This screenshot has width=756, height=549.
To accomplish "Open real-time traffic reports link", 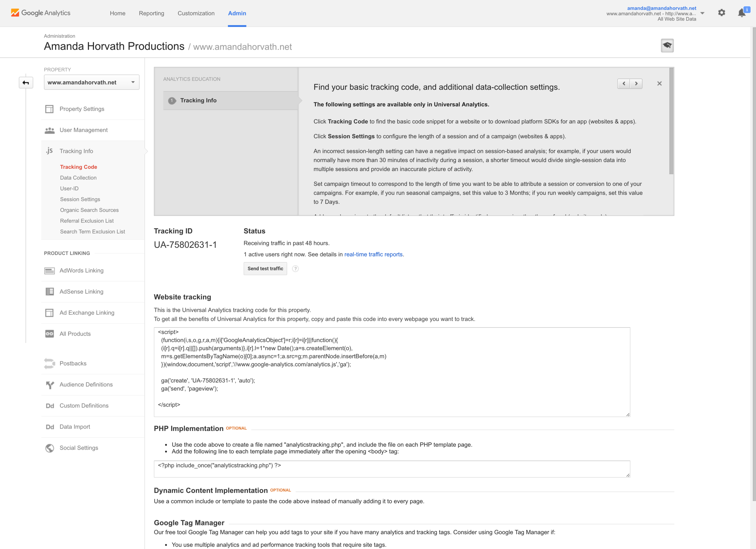I will pyautogui.click(x=373, y=254).
